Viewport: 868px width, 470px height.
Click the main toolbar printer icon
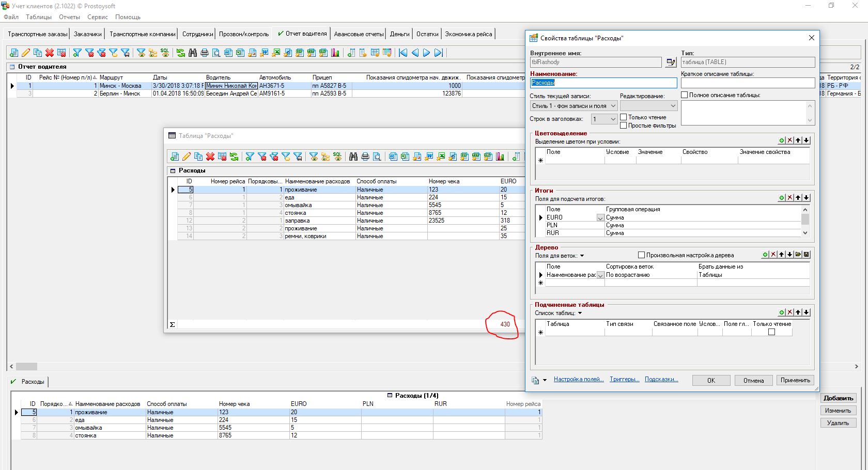(x=205, y=53)
